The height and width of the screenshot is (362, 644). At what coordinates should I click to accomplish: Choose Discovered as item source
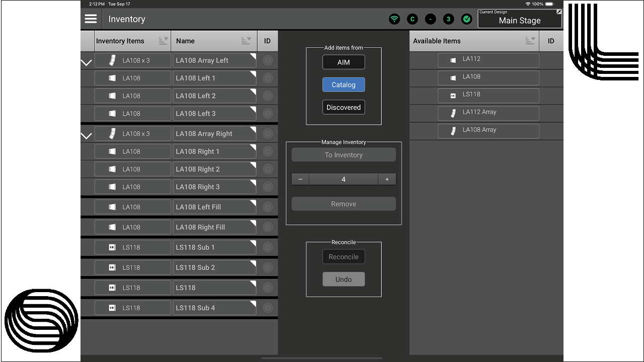point(344,107)
